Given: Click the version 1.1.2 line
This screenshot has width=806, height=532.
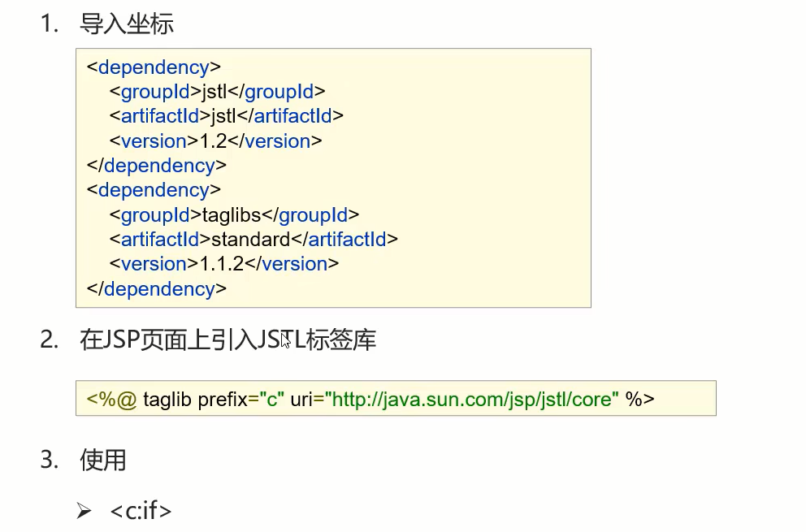Looking at the screenshot, I should point(224,264).
